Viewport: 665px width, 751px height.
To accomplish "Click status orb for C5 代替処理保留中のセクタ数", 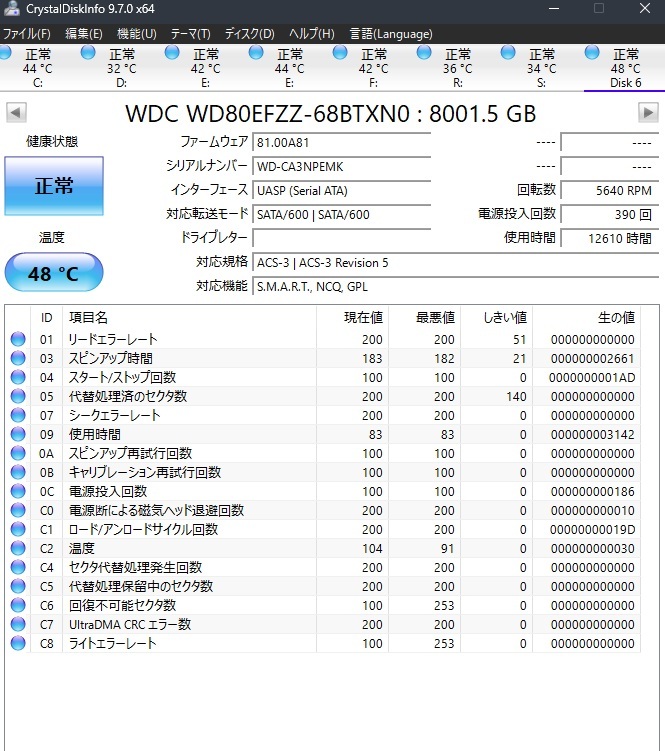I will click(x=18, y=586).
